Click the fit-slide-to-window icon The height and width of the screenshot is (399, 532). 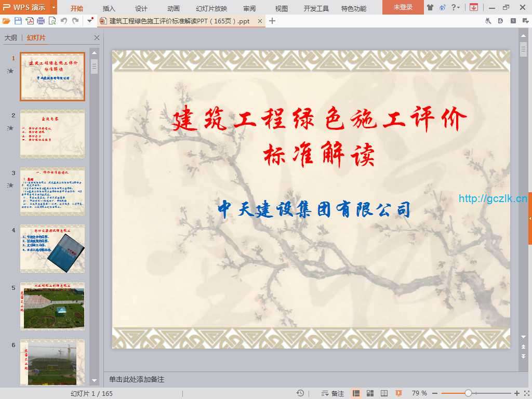point(525,393)
